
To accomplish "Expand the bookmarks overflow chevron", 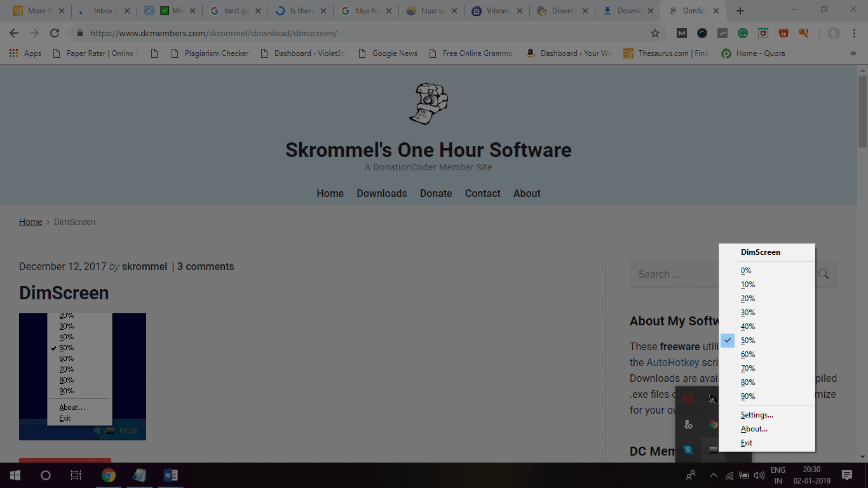I will tap(853, 53).
